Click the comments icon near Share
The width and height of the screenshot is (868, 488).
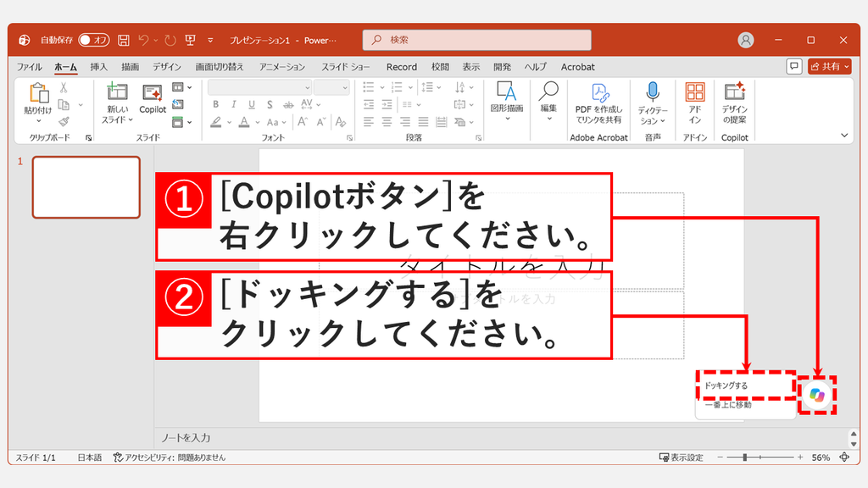[x=793, y=66]
